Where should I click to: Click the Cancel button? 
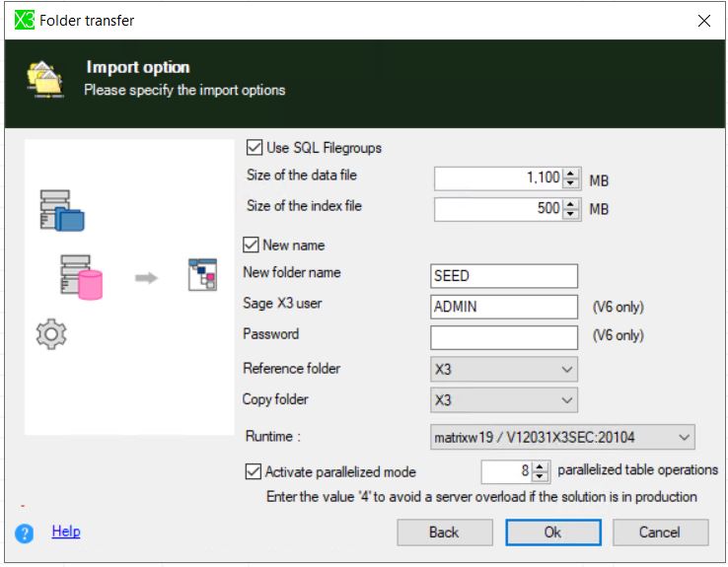660,532
